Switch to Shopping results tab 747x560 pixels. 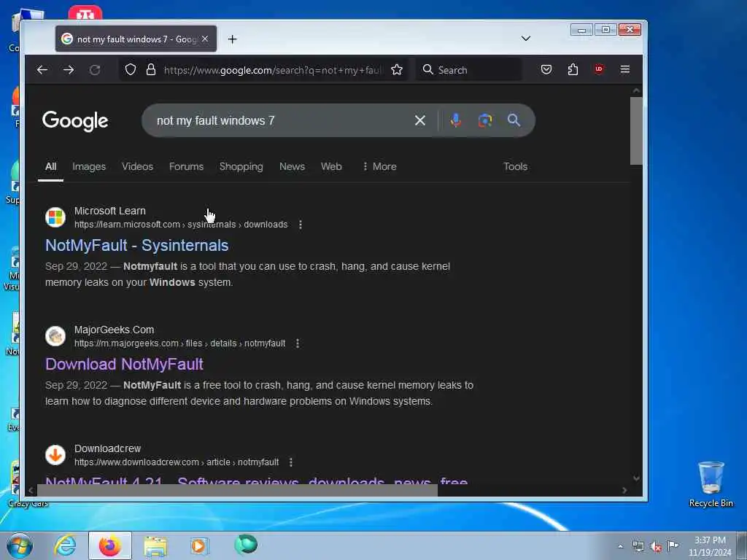[241, 167]
